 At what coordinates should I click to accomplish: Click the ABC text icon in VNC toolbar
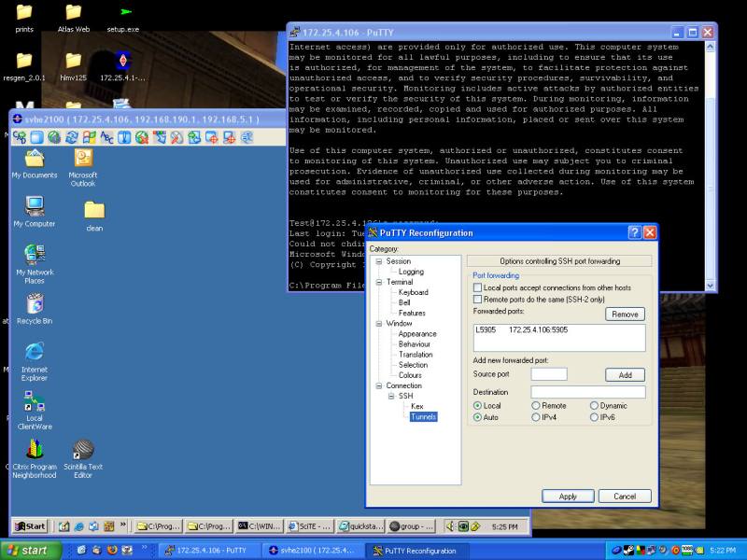pos(106,137)
